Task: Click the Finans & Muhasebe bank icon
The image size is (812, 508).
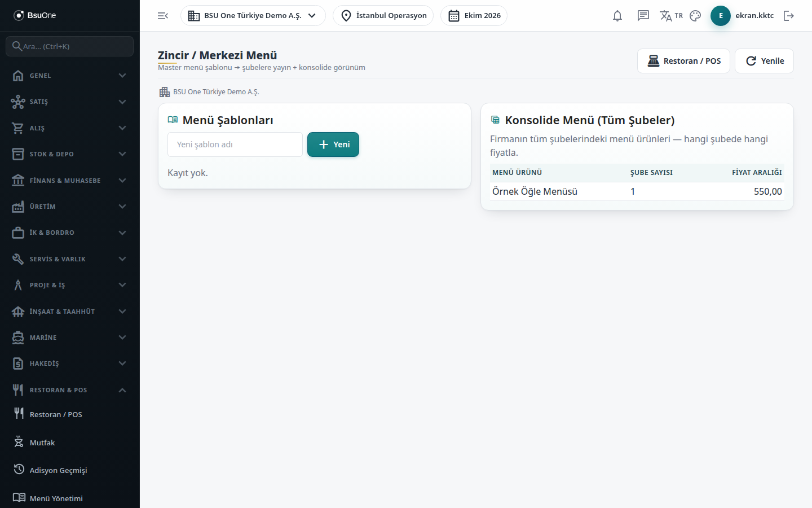Action: pyautogui.click(x=18, y=181)
